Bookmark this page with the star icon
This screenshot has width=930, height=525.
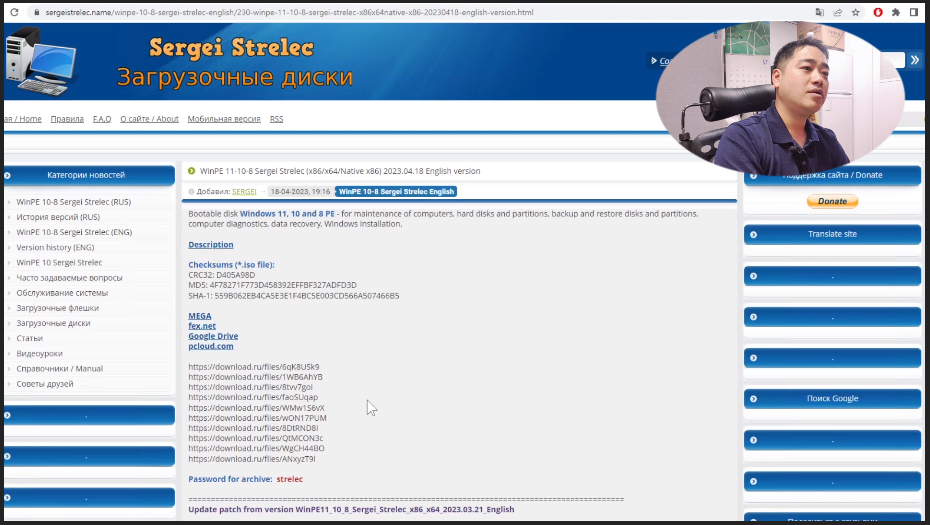tap(855, 12)
